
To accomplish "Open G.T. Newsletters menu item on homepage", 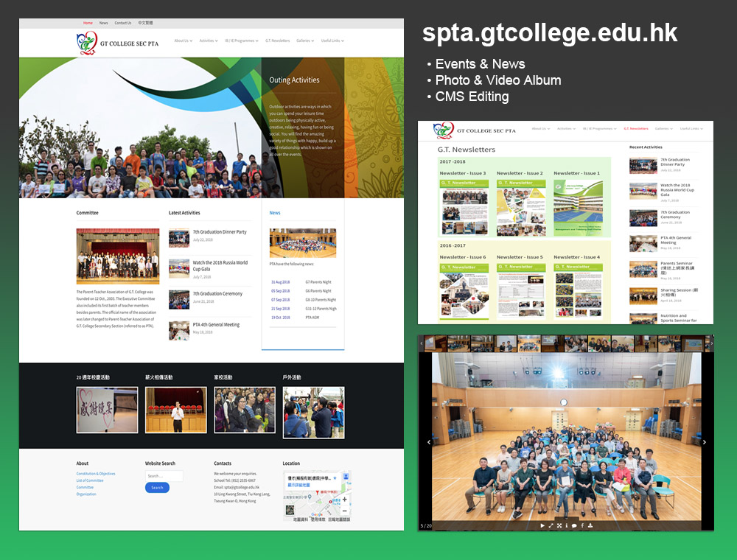I will [277, 41].
